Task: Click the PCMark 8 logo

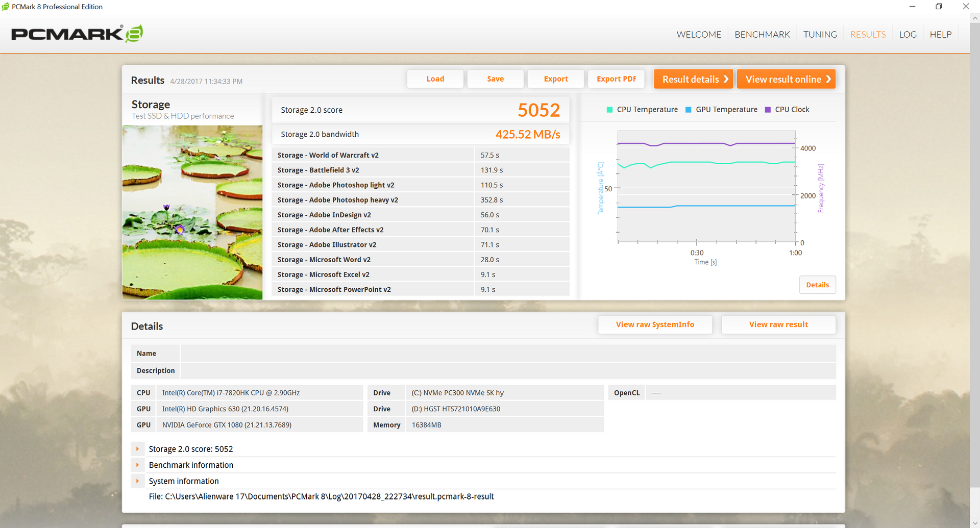Action: click(x=77, y=34)
